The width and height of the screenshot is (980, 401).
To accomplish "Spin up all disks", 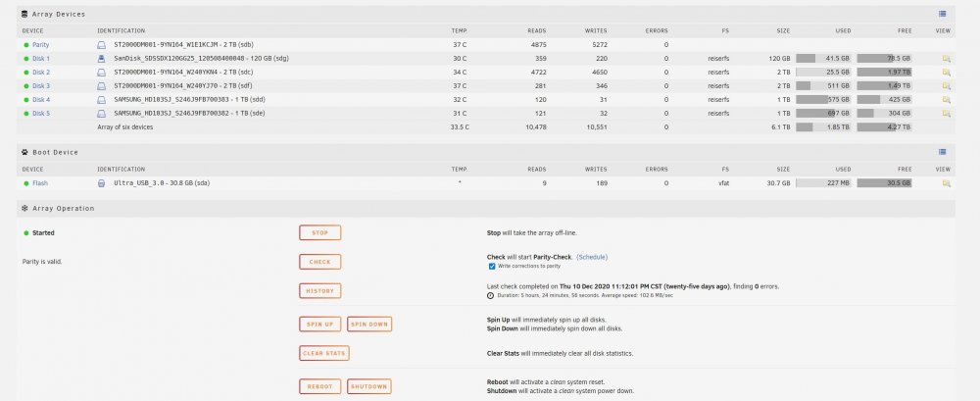I will click(x=320, y=325).
